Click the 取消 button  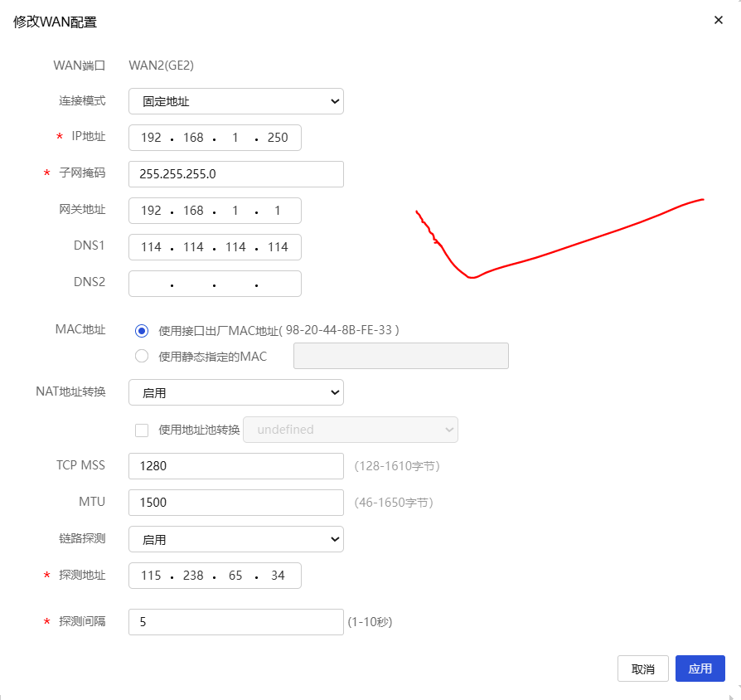coord(643,668)
